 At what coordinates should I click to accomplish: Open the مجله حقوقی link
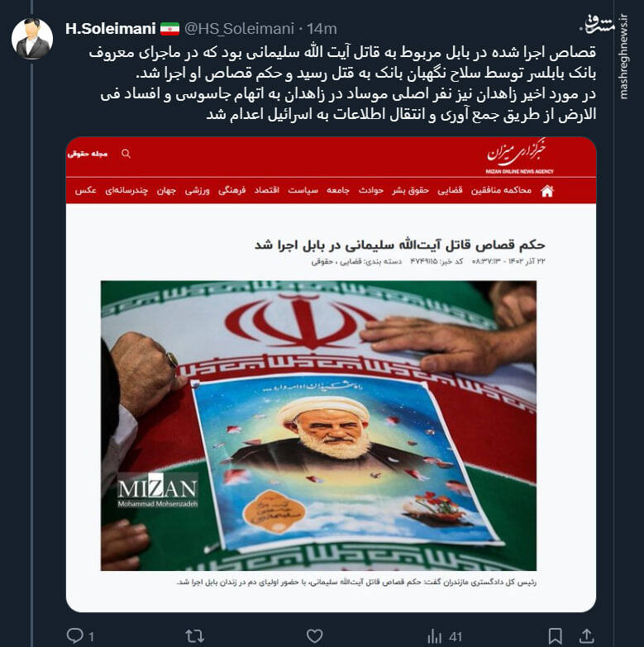click(x=88, y=154)
